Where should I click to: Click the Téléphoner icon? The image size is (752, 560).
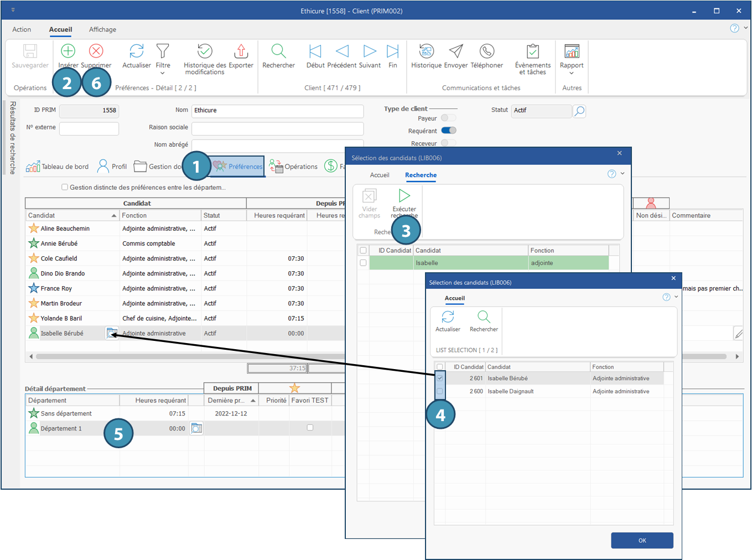486,52
